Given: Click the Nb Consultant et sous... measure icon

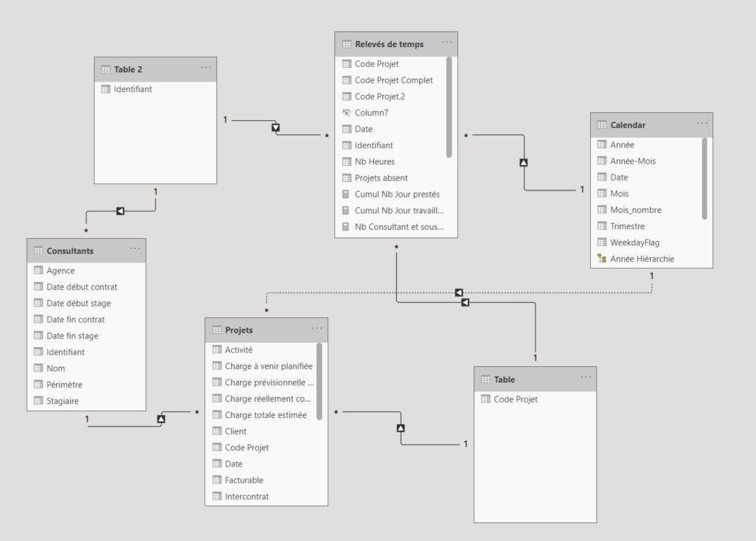Looking at the screenshot, I should pos(346,227).
